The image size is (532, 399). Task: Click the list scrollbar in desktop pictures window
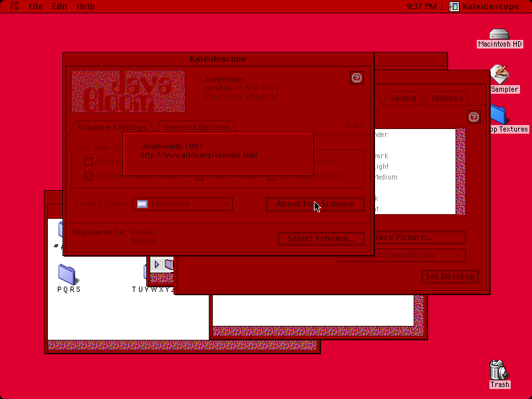pos(461,172)
